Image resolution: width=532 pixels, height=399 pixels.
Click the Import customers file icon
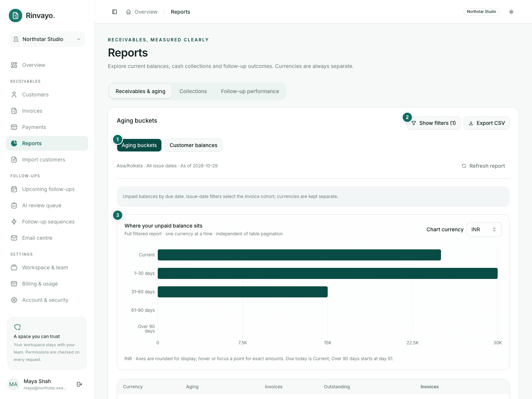point(14,160)
